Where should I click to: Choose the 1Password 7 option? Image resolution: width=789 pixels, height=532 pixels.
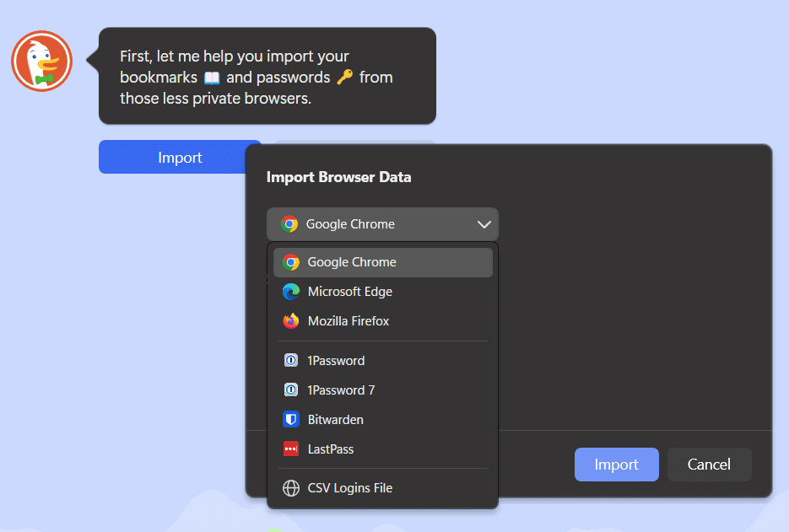pyautogui.click(x=342, y=390)
